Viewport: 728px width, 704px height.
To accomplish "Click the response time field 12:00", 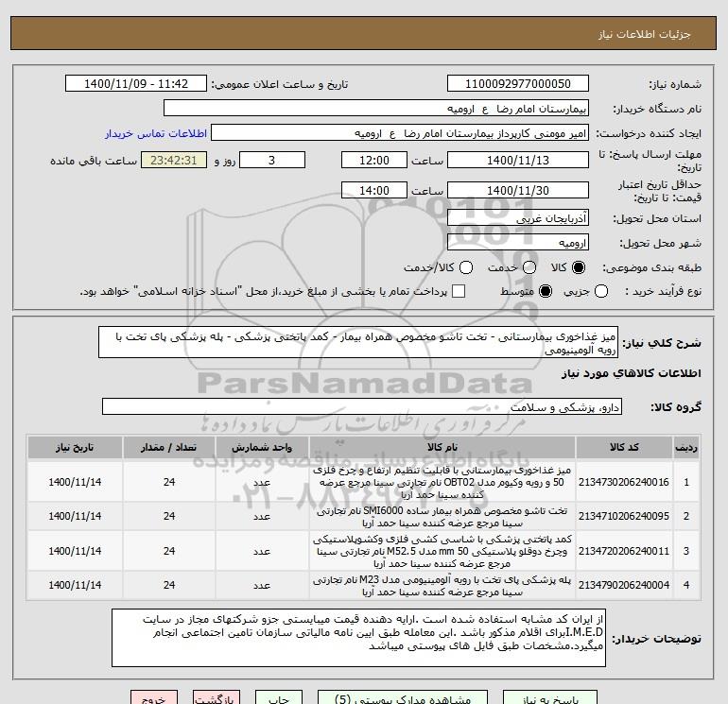I will (x=374, y=160).
